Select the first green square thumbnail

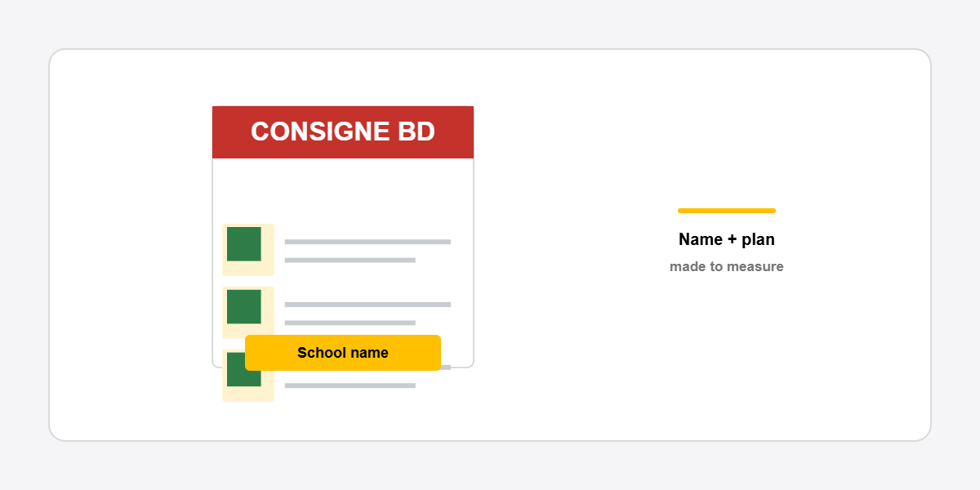(x=244, y=244)
